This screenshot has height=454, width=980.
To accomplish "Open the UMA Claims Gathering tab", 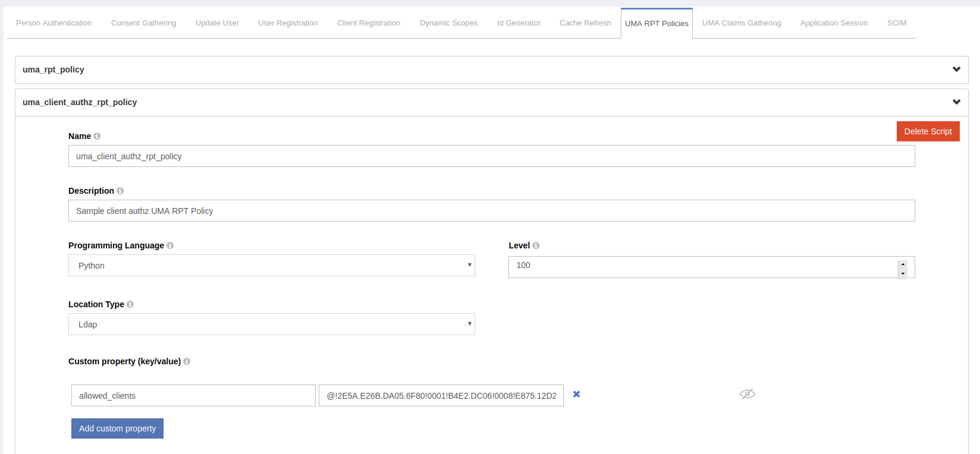I will [742, 23].
